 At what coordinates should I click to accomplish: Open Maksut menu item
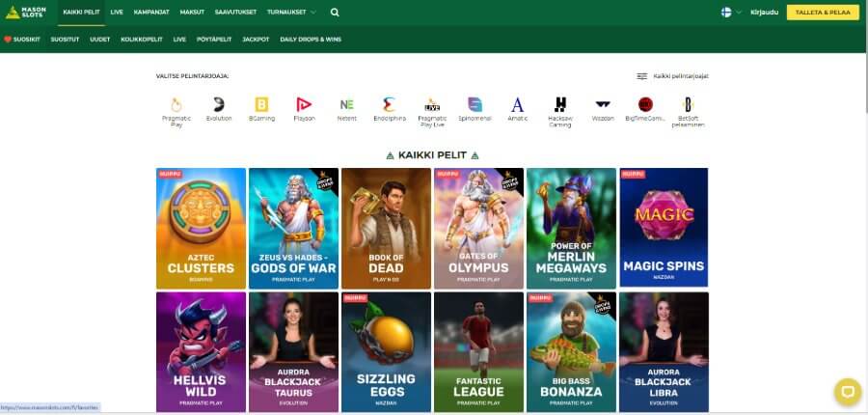point(192,13)
